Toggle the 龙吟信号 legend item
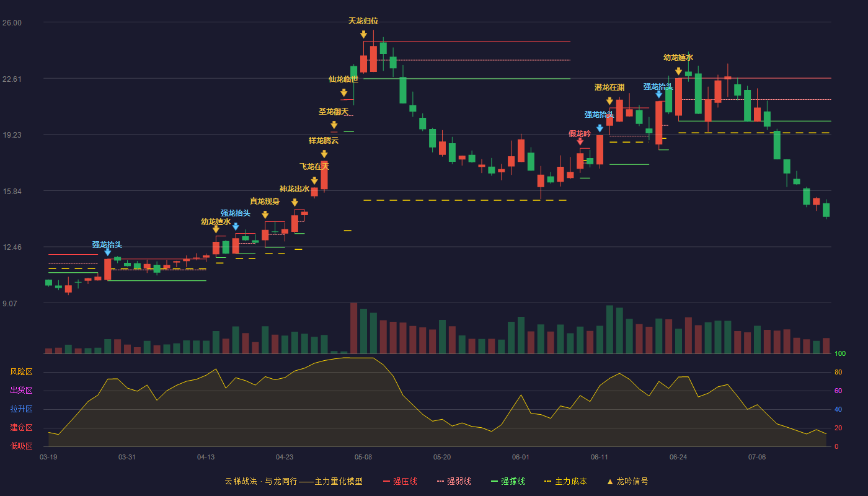 (x=627, y=481)
